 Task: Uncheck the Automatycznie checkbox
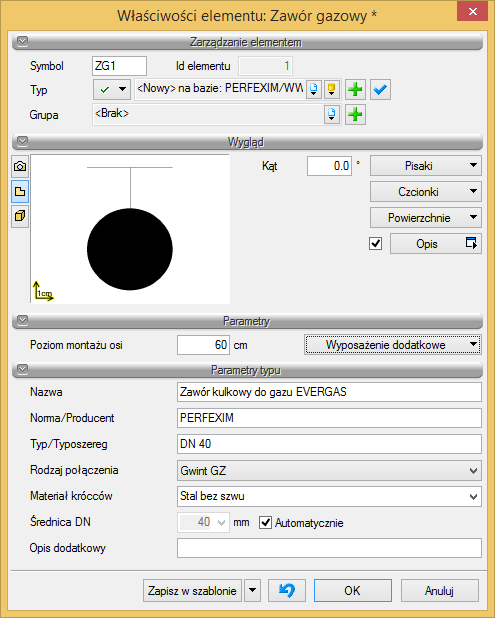tap(265, 523)
